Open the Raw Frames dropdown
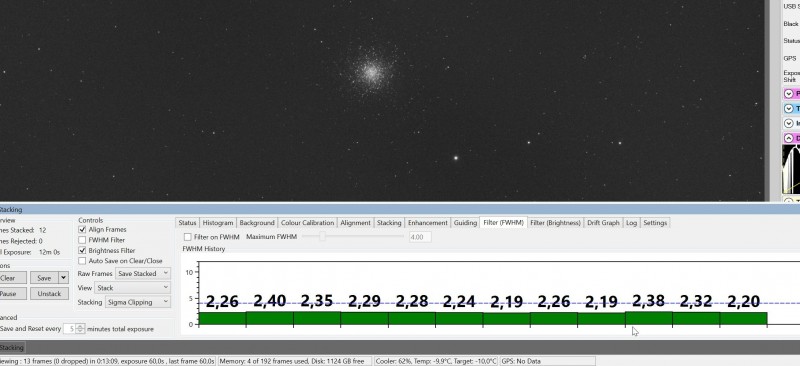This screenshot has height=366, width=800. coord(143,274)
